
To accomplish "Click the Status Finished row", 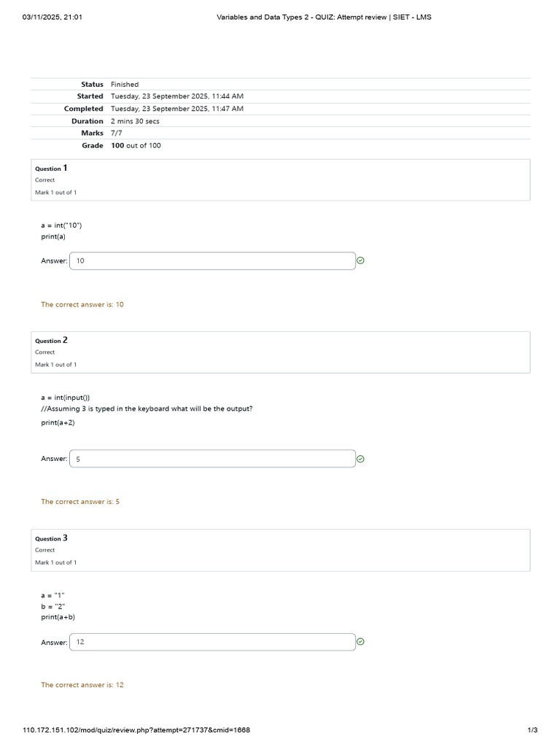I will coord(281,85).
